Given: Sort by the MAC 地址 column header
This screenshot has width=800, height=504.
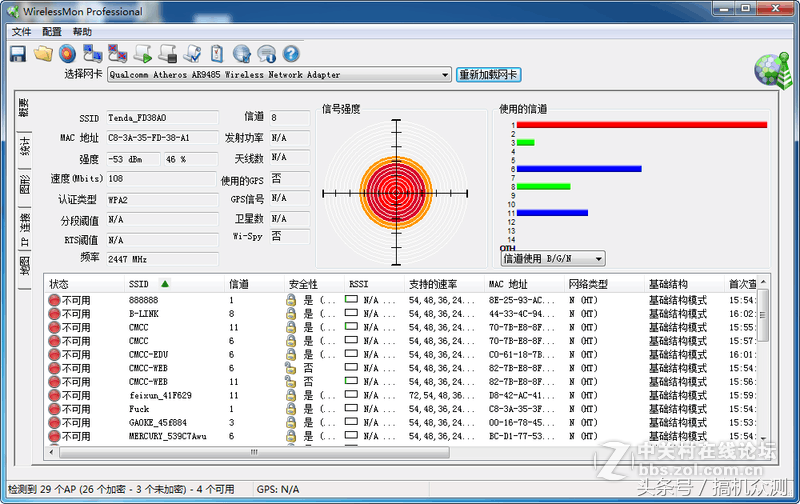Looking at the screenshot, I should click(x=524, y=284).
